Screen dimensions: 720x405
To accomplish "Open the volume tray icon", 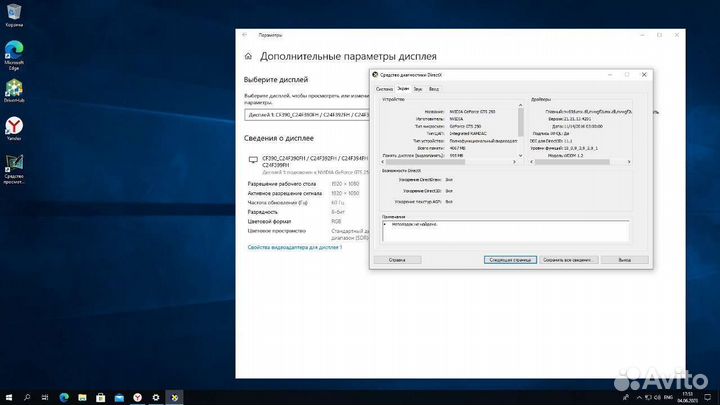I will (657, 397).
